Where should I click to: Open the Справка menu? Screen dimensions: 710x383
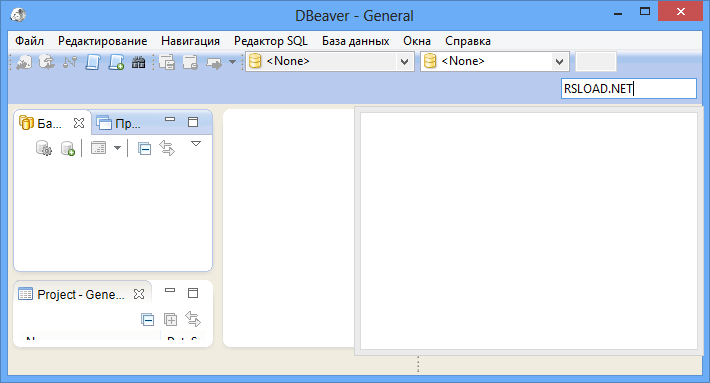(x=468, y=41)
